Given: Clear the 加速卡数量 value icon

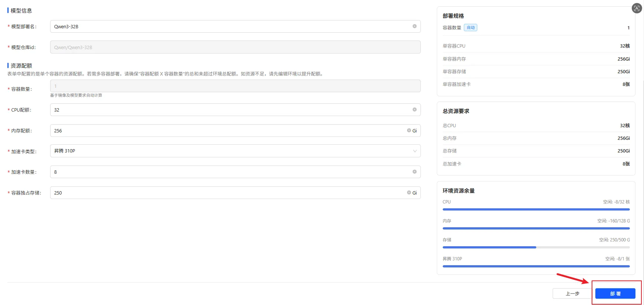Looking at the screenshot, I should pyautogui.click(x=414, y=172).
